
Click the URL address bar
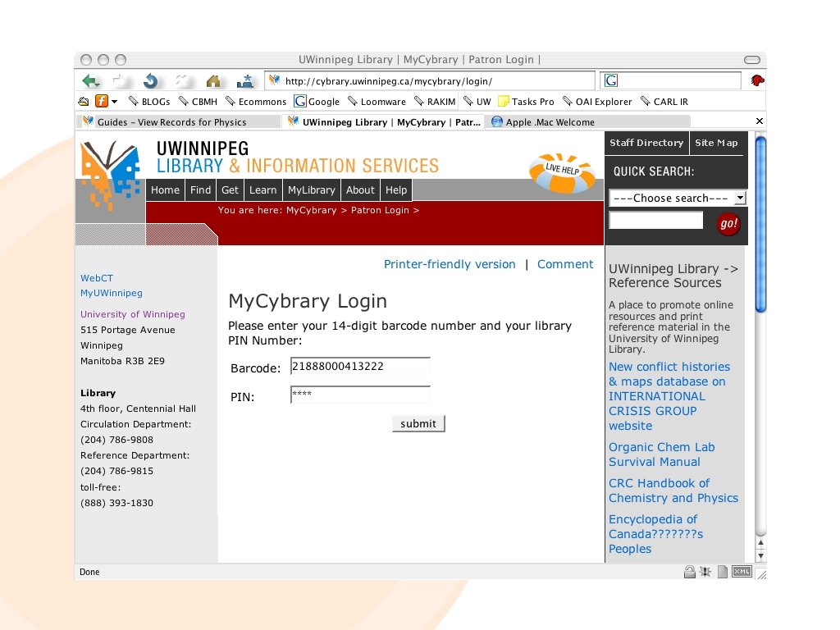[430, 81]
